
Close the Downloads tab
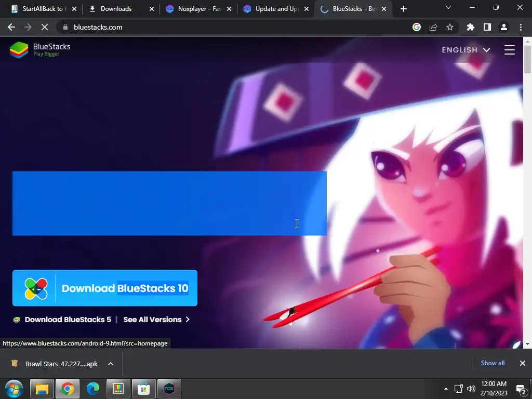pyautogui.click(x=152, y=9)
